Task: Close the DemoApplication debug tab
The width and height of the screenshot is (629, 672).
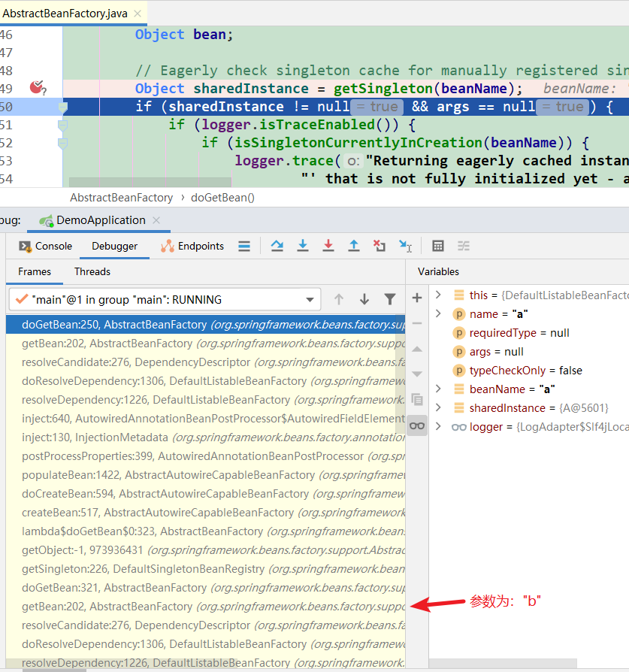Action: pos(156,220)
